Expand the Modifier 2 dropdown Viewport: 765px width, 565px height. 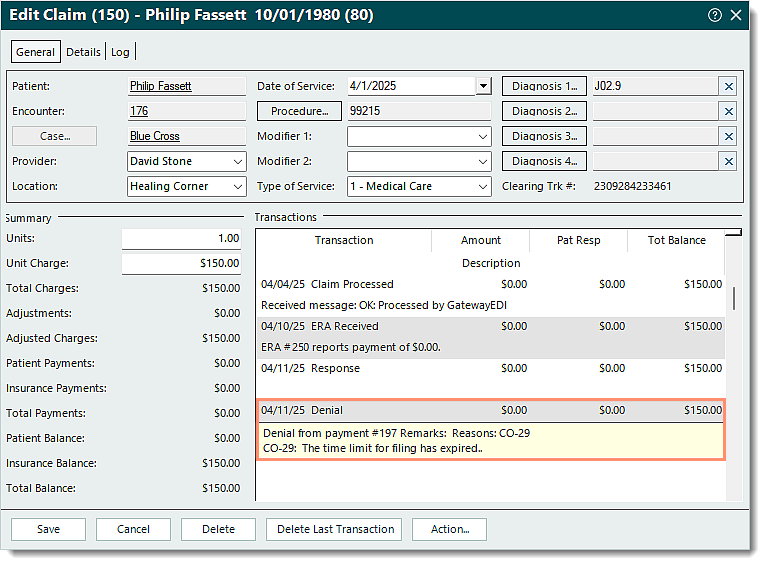click(x=483, y=161)
